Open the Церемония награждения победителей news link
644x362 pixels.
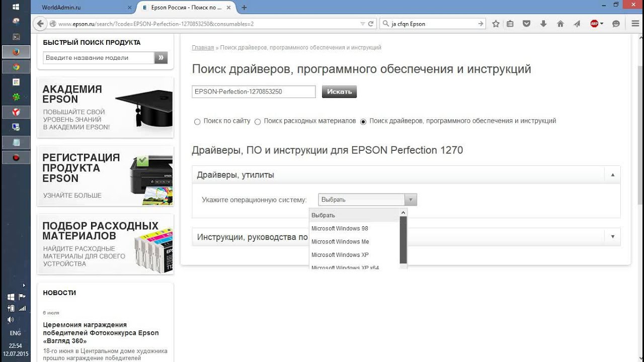click(101, 333)
